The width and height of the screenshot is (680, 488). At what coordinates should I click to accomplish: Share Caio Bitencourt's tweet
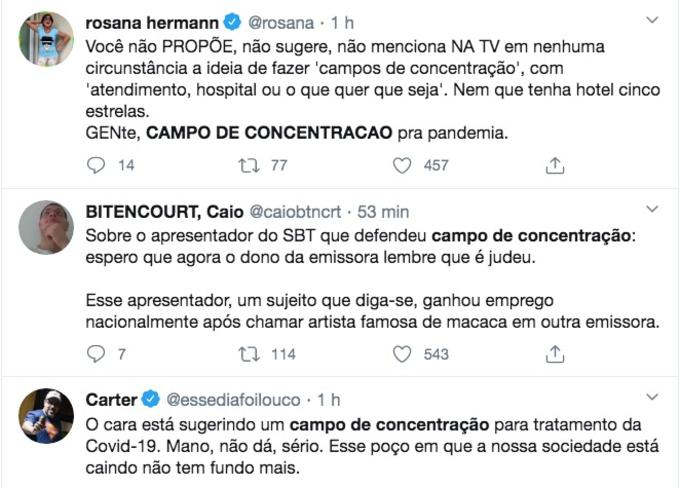[555, 354]
